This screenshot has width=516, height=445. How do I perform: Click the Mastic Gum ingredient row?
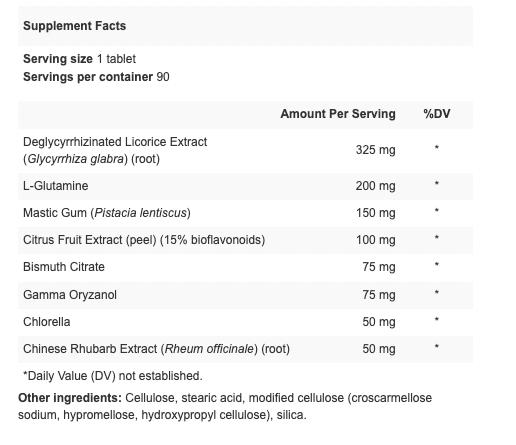coord(245,213)
